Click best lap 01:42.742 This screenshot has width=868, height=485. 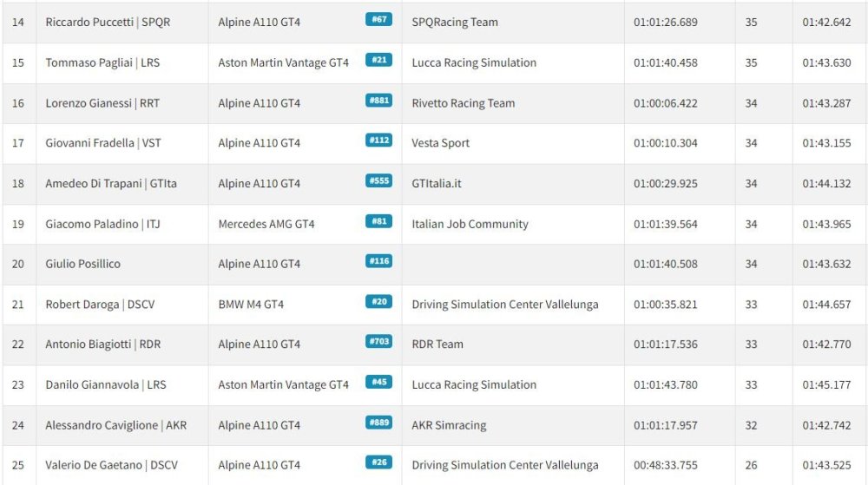(826, 425)
